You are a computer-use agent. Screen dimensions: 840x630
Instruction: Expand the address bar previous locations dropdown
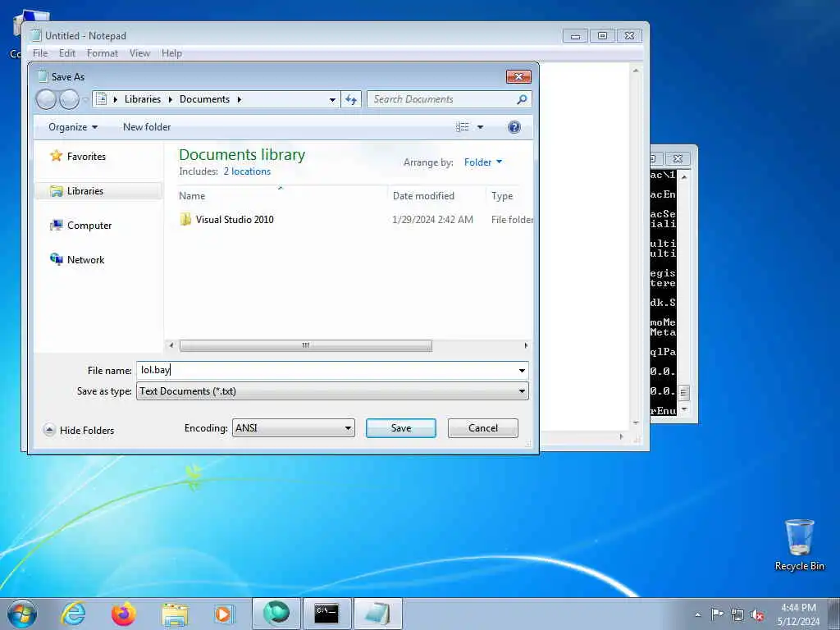coord(332,99)
